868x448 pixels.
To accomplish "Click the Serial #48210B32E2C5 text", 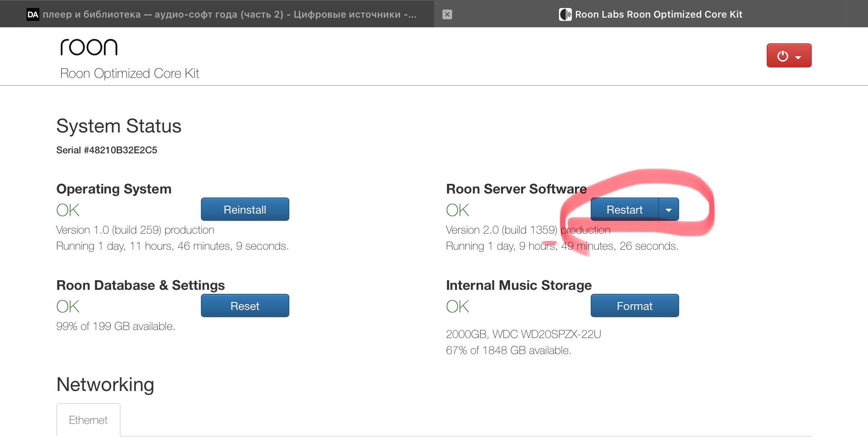I will click(106, 150).
